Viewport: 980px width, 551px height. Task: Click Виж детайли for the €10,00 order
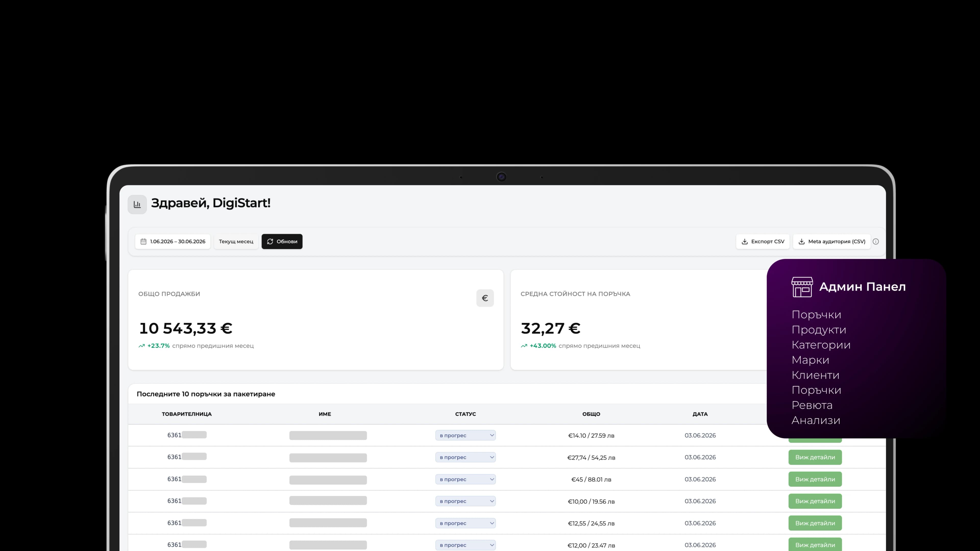coord(815,501)
